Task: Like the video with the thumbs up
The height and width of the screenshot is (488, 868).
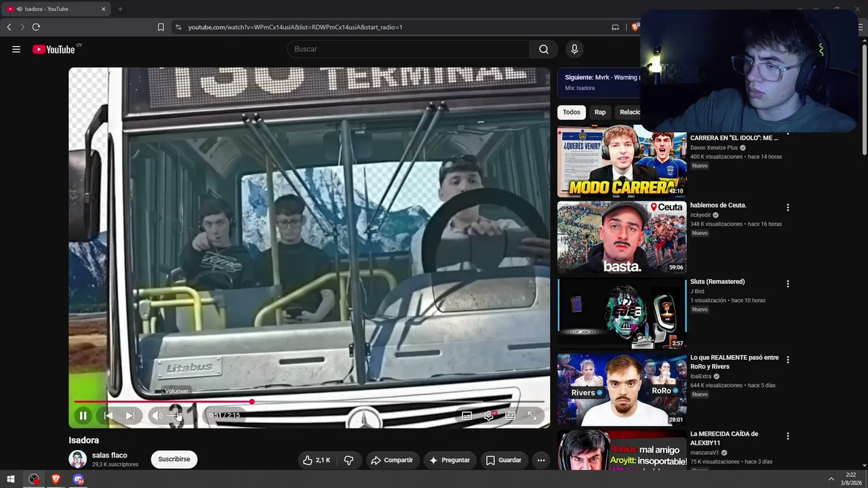Action: 316,460
